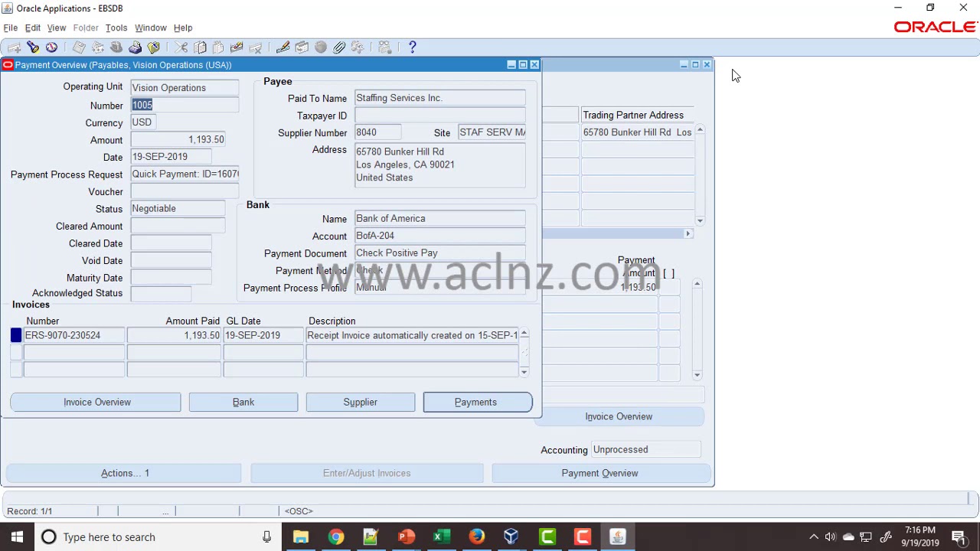
Task: Open PowerPoint from the taskbar
Action: (406, 537)
